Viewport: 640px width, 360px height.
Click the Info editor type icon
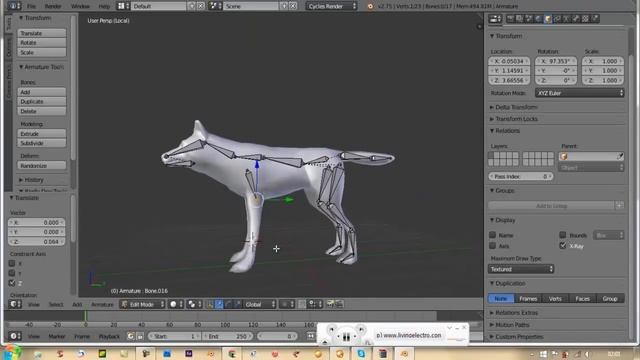point(15,6)
